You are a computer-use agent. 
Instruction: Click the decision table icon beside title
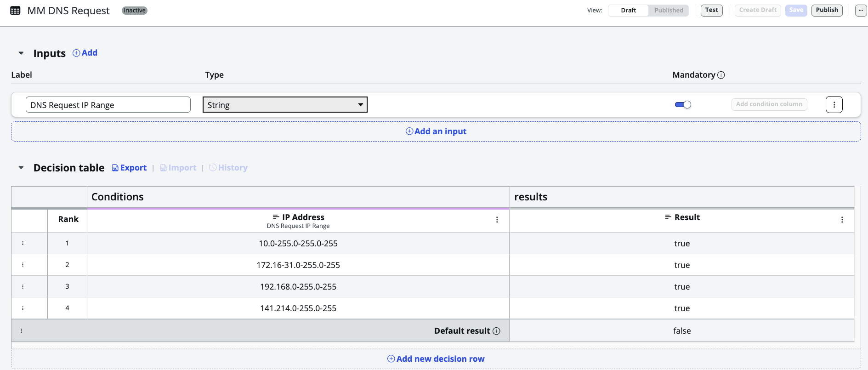[15, 11]
